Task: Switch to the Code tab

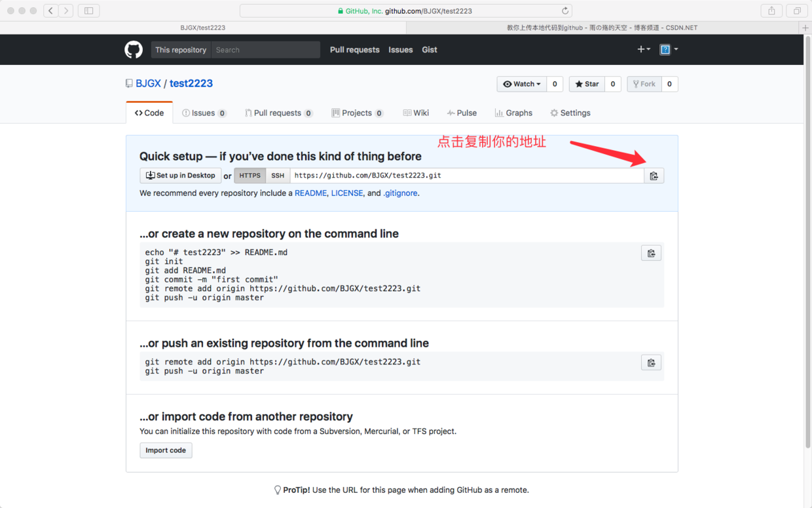Action: [149, 113]
